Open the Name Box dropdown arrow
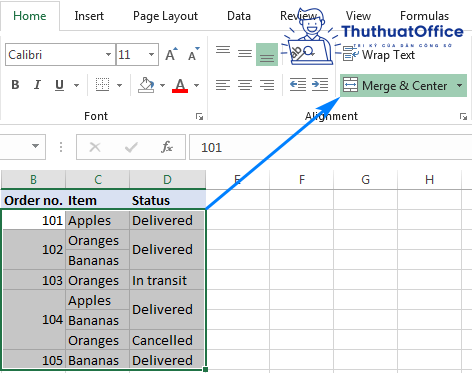 [35, 146]
